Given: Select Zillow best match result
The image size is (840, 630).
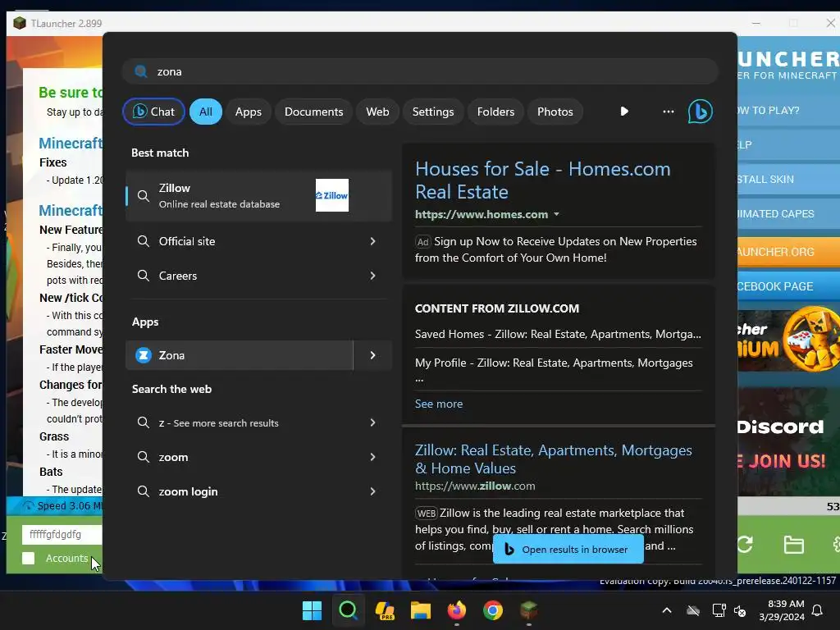Looking at the screenshot, I should tap(258, 195).
